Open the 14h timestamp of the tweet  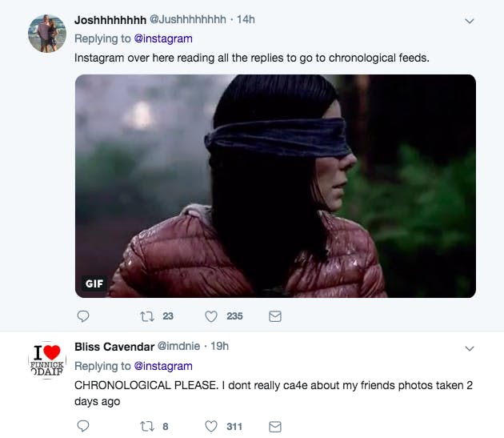pos(246,20)
